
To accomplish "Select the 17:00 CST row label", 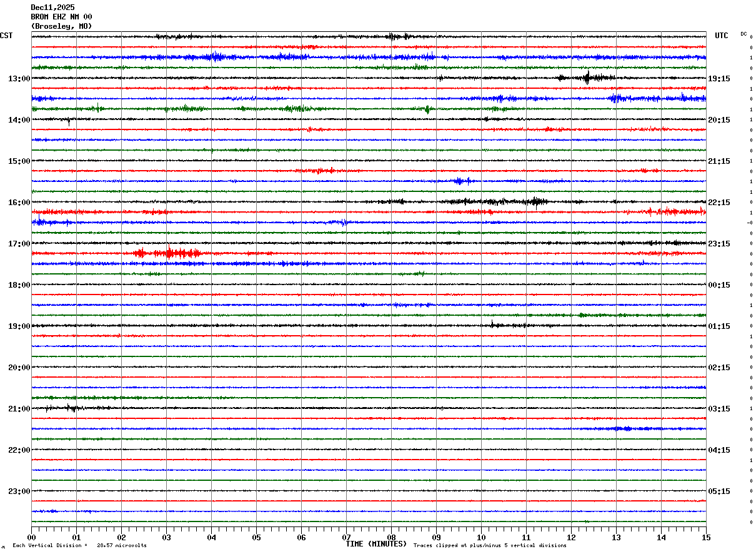I will click(19, 244).
